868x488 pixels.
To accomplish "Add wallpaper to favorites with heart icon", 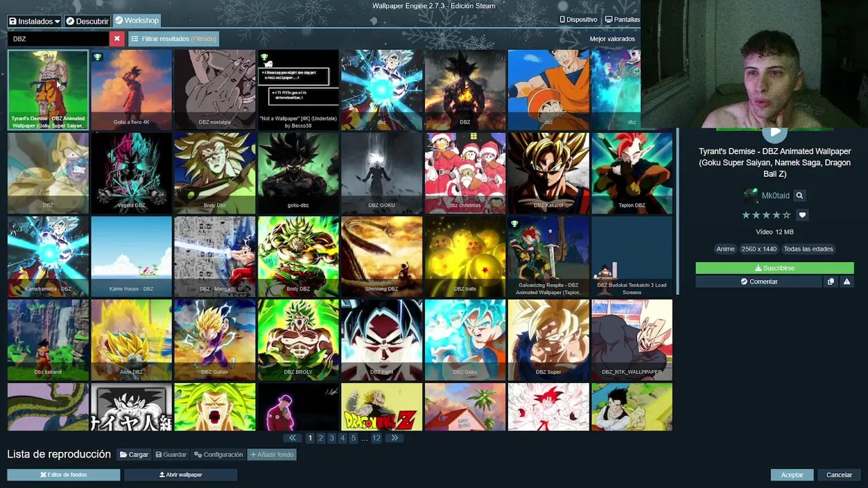I will tap(802, 215).
